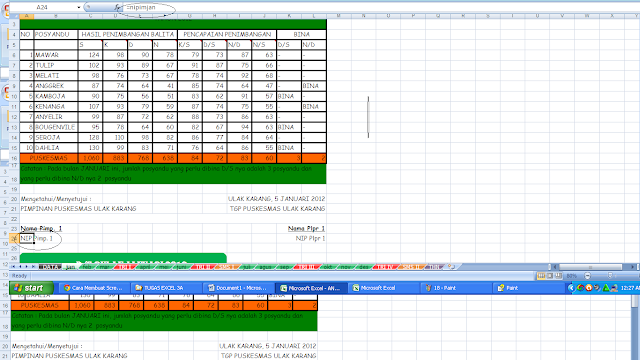640x360 pixels.
Task: Click the Ready status bar text
Action: [20, 276]
